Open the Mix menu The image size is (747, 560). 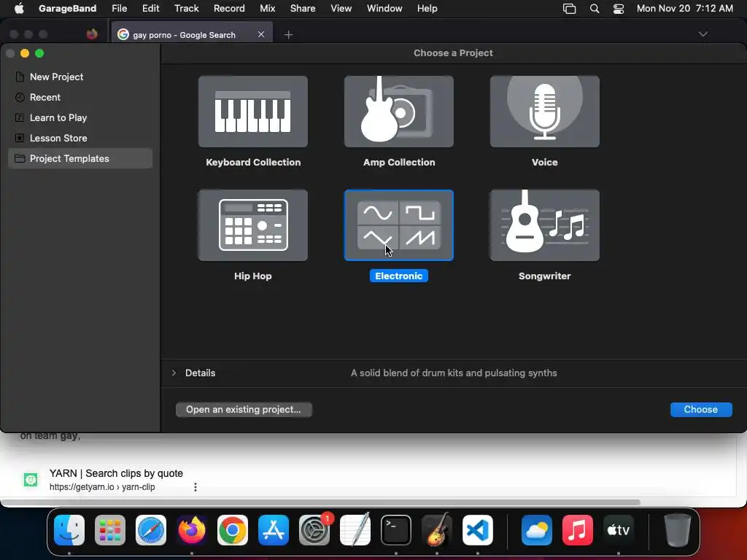(x=267, y=8)
